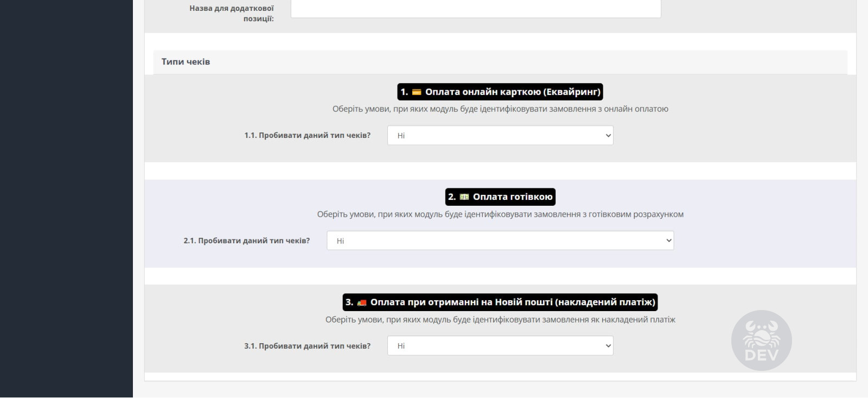
Task: Open dropdown 1.1 for online card payment checks
Action: pyautogui.click(x=500, y=135)
